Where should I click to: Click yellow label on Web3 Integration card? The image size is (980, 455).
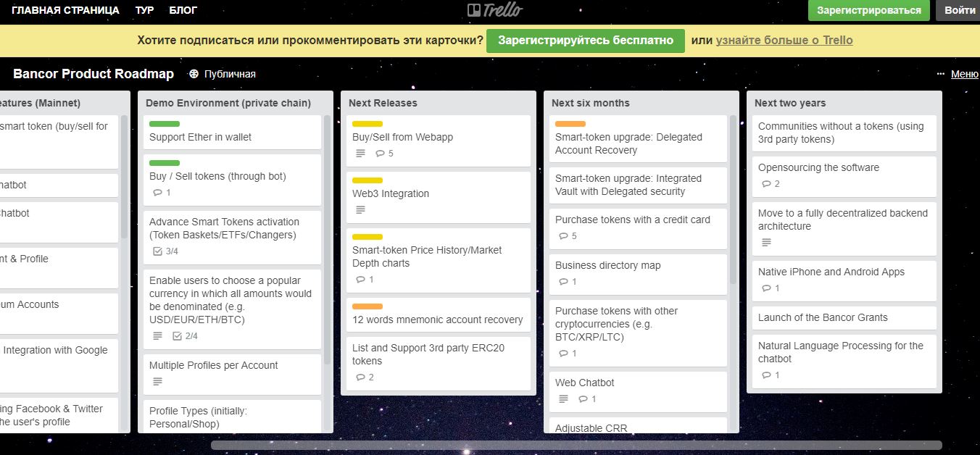click(367, 180)
